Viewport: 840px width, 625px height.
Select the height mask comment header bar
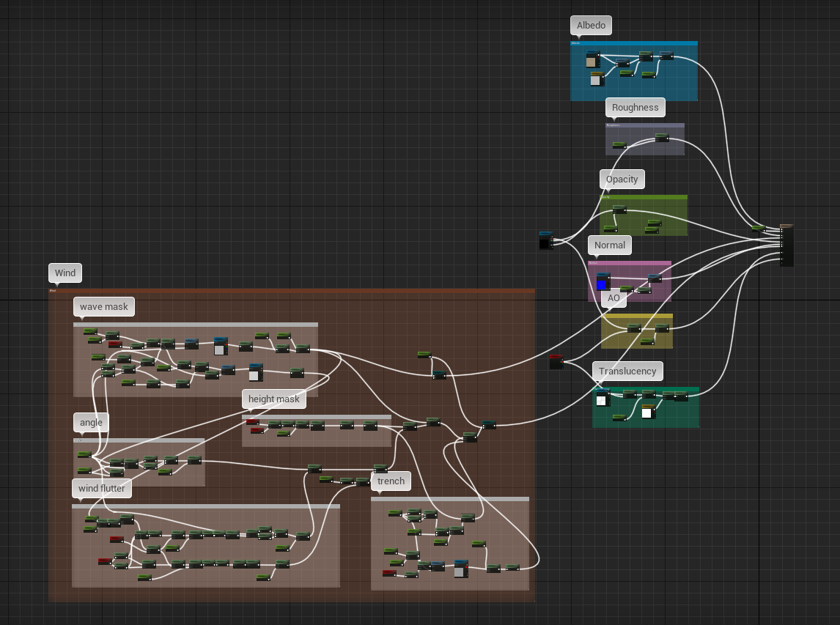(317, 417)
